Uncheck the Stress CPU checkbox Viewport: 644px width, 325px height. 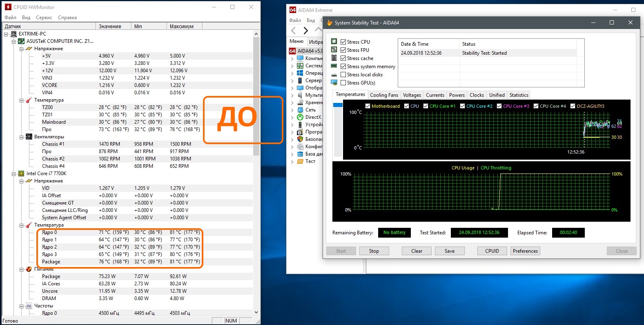pos(343,42)
